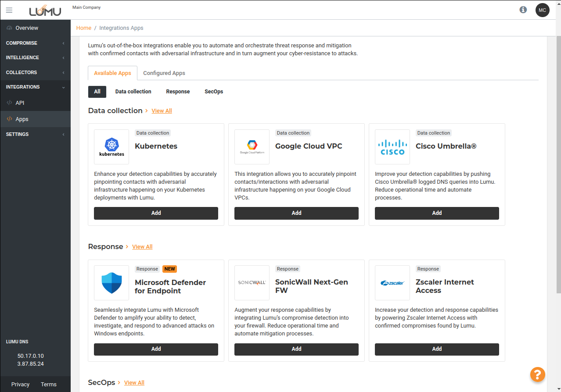The height and width of the screenshot is (392, 561).
Task: Expand the Intelligence sidebar section
Action: click(x=35, y=57)
